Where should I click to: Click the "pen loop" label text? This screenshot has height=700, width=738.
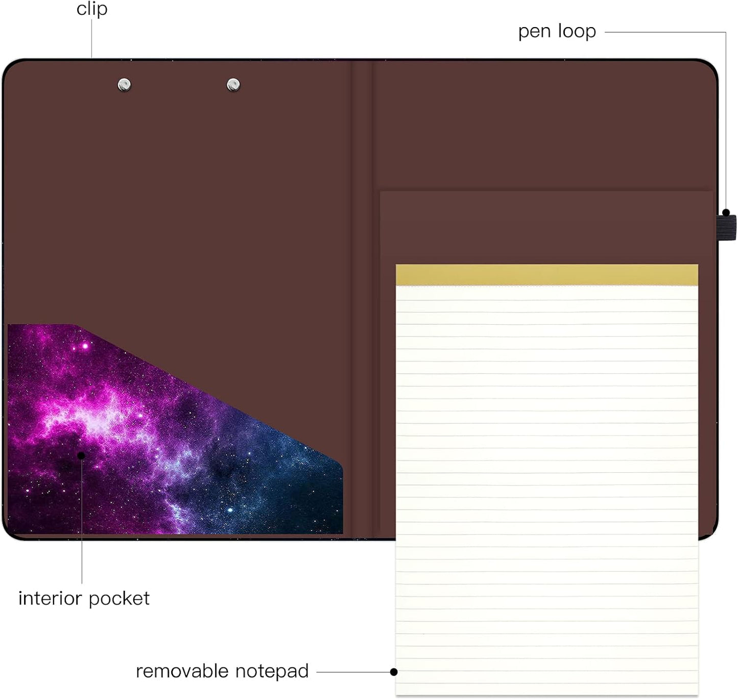pyautogui.click(x=557, y=32)
